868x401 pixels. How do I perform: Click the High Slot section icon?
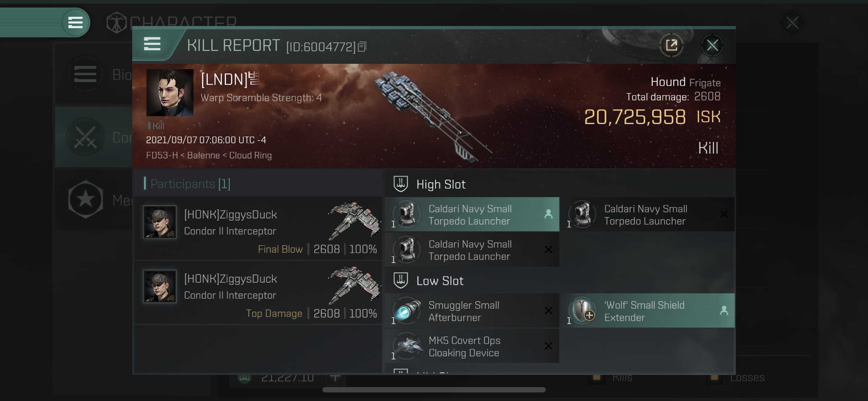point(401,184)
